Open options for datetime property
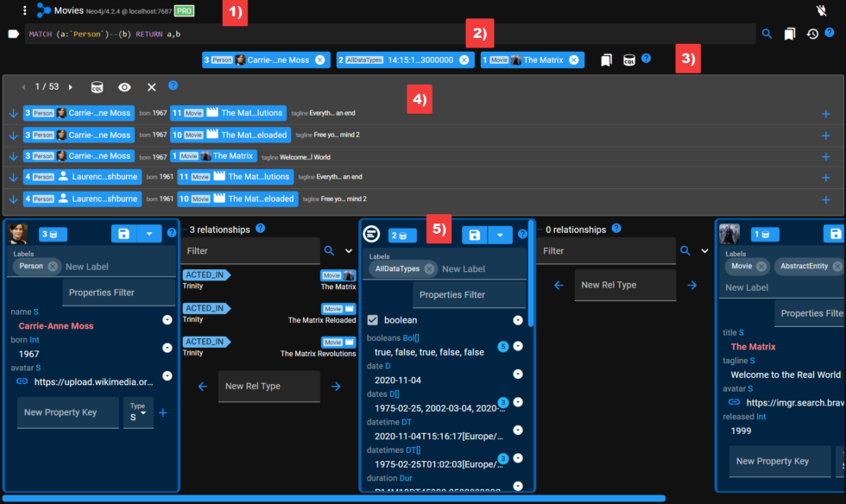Viewport: 846px width, 504px height. tap(518, 430)
